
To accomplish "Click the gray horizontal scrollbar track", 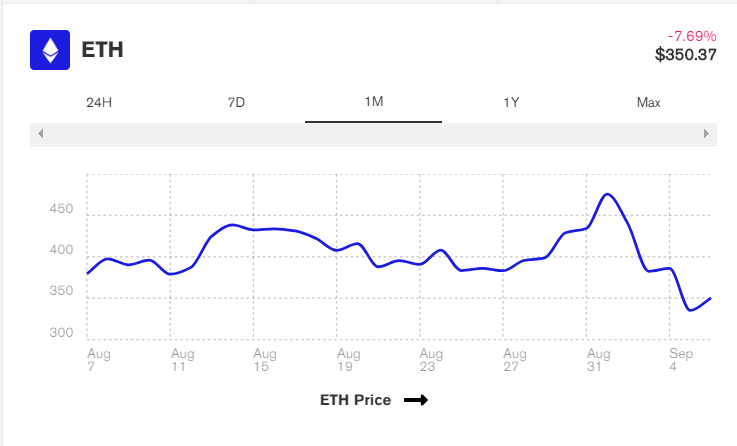I will (x=373, y=133).
